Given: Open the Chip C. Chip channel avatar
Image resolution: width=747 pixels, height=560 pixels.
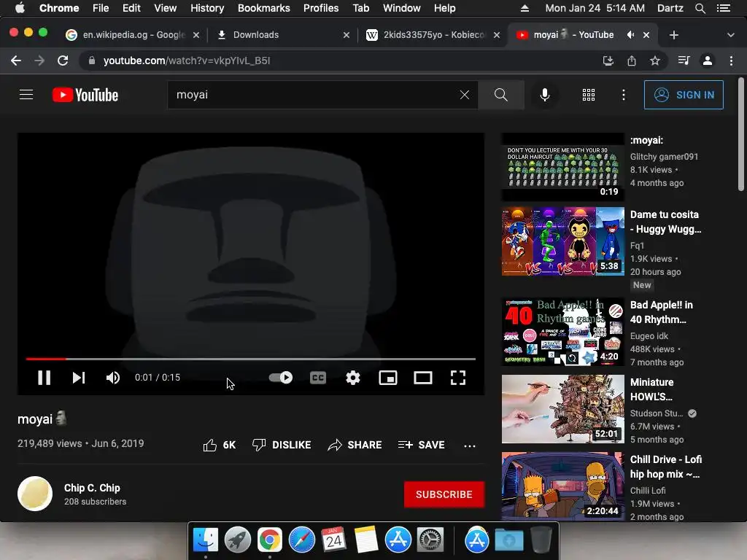Looking at the screenshot, I should tap(35, 494).
